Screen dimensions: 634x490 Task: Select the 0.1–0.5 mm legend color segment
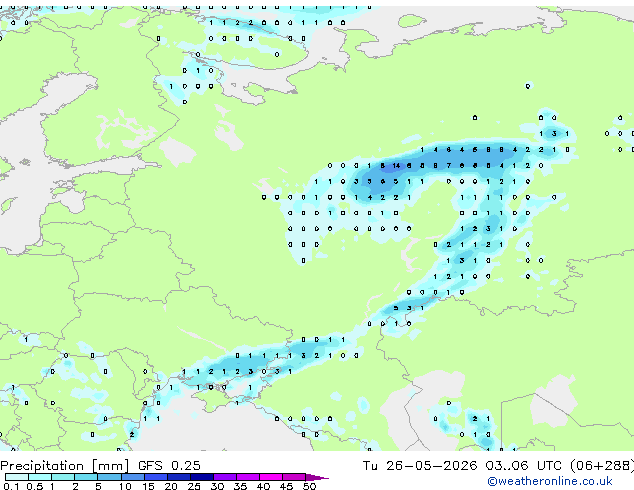tap(17, 477)
